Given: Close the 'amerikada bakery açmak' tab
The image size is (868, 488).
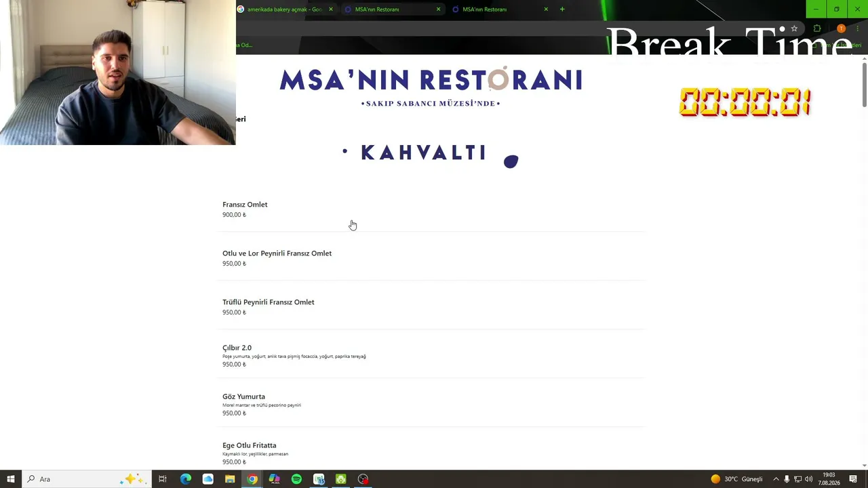Looking at the screenshot, I should pos(331,9).
